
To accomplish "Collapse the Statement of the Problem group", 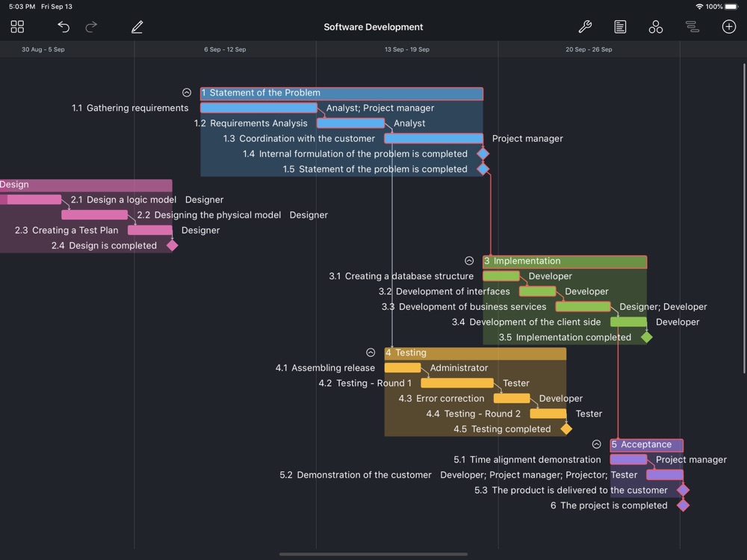I will 187,93.
